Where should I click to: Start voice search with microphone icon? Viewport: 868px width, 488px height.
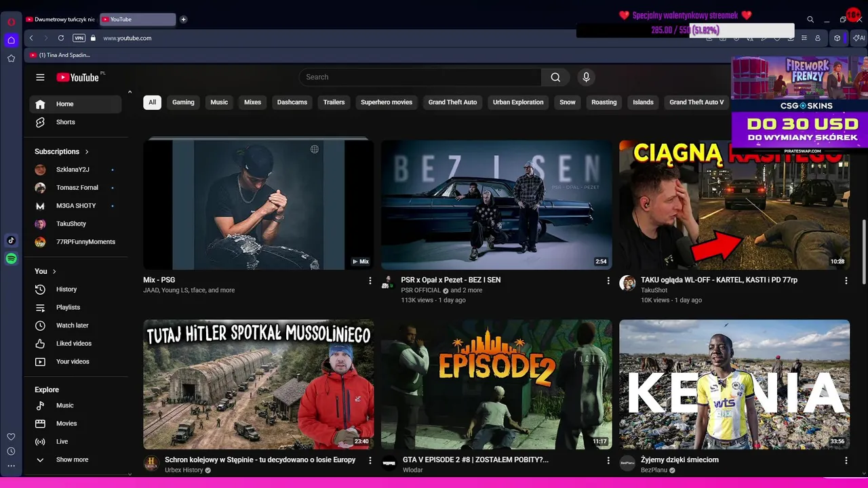(x=587, y=77)
